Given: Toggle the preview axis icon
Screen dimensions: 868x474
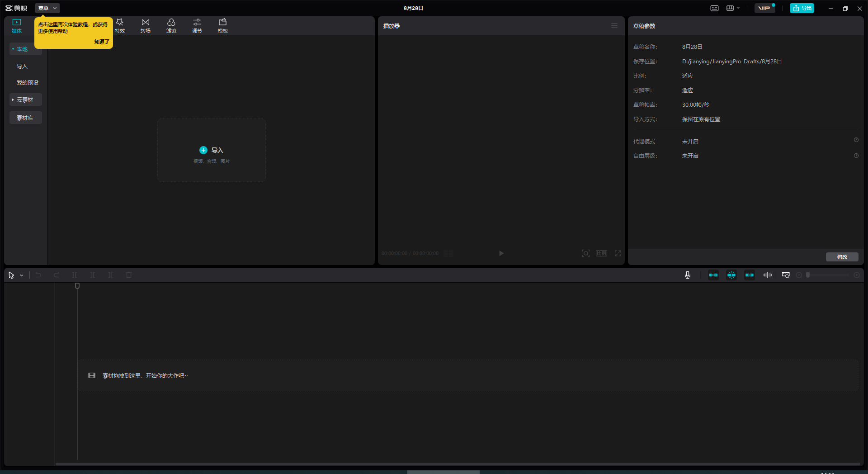Looking at the screenshot, I should (x=768, y=275).
